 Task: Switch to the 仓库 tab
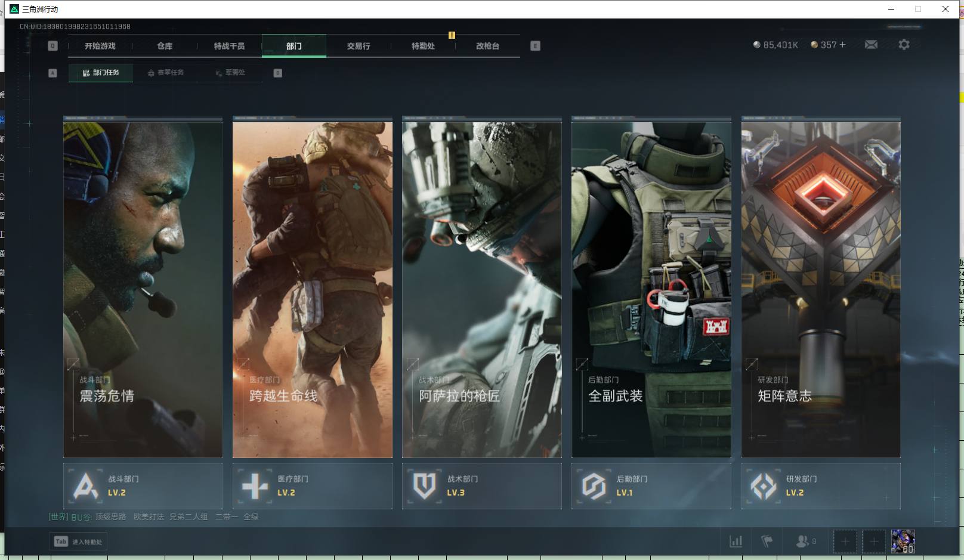pyautogui.click(x=165, y=46)
